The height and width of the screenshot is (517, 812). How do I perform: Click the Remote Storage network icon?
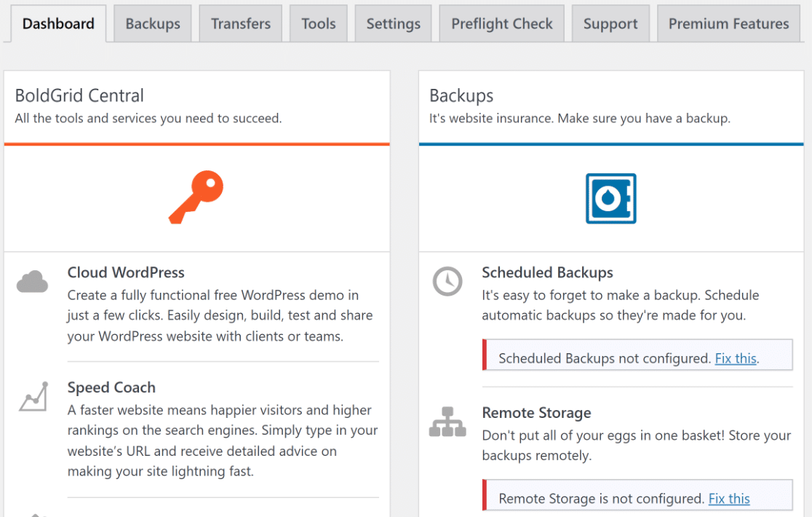[x=447, y=422]
